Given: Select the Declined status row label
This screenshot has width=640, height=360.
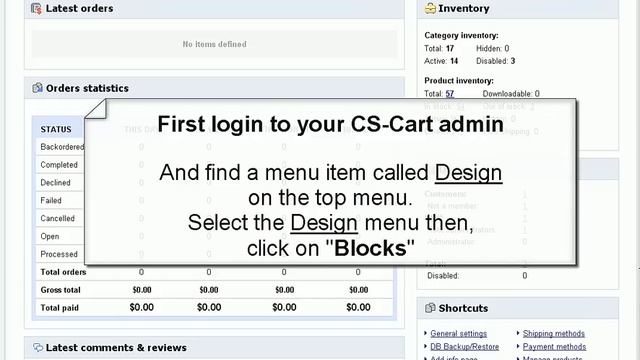Looking at the screenshot, I should click(x=55, y=183).
